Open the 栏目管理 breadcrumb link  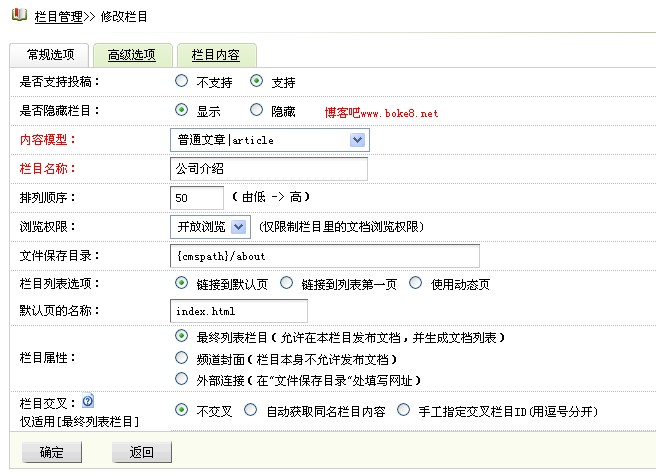(59, 17)
